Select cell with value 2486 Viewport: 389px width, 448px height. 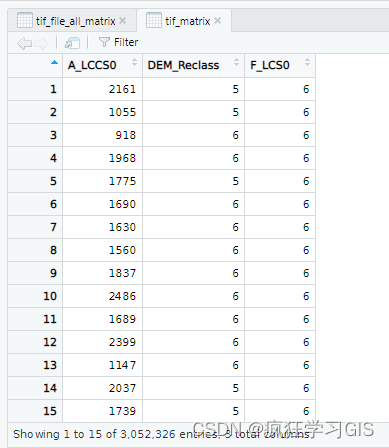pyautogui.click(x=102, y=296)
